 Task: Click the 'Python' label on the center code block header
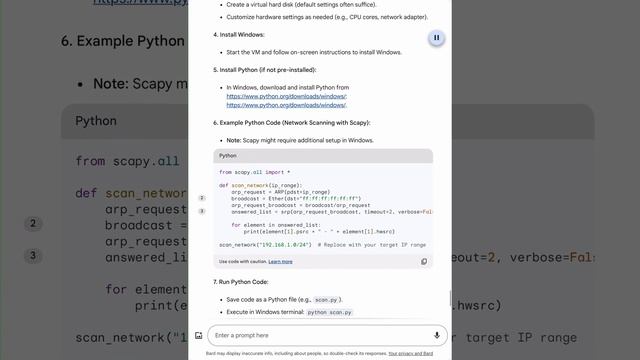tap(228, 156)
